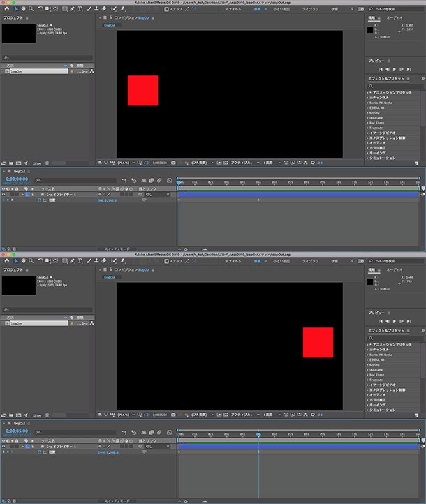Click the color swatch in top 情報 panel

coord(370,29)
